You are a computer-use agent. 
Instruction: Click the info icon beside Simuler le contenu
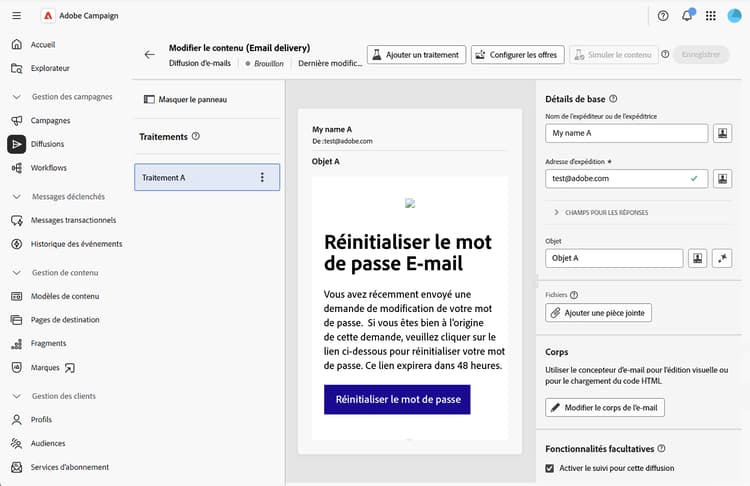click(665, 54)
